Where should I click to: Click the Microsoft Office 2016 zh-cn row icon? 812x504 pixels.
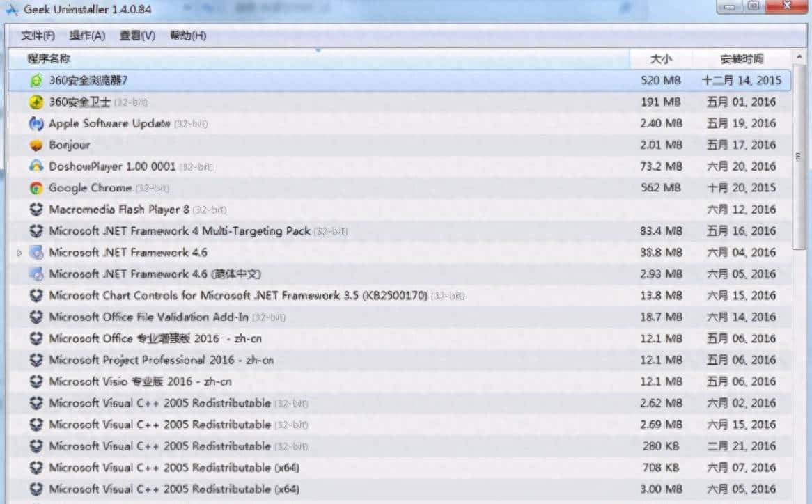pos(36,338)
